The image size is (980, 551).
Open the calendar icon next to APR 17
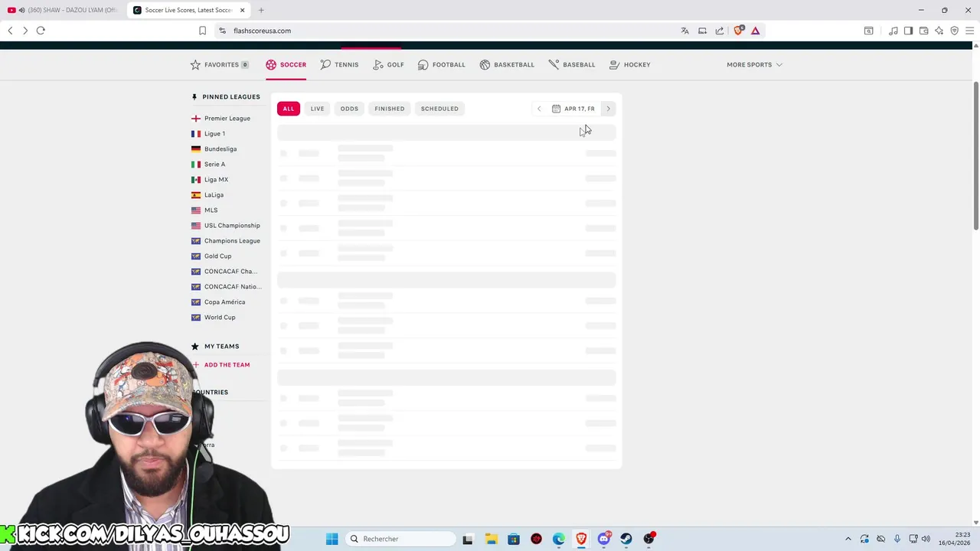[556, 109]
